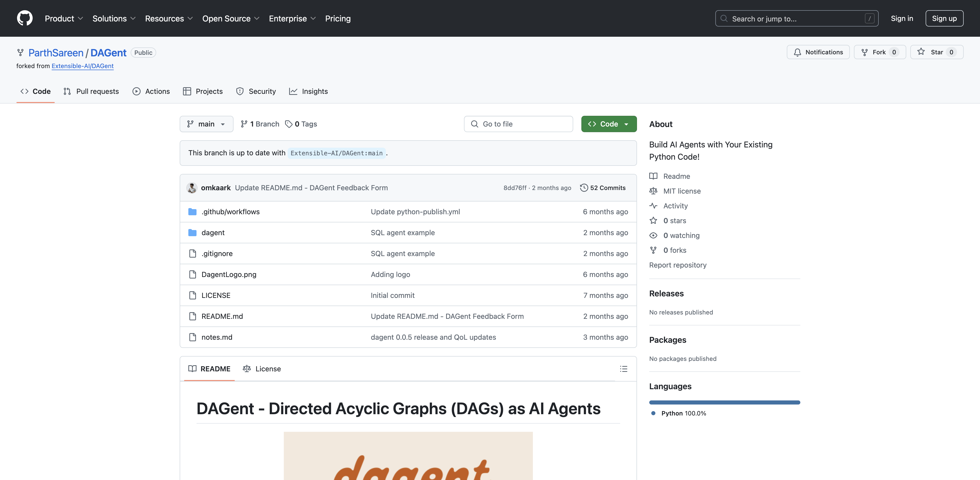View 52 Commits history

[603, 188]
